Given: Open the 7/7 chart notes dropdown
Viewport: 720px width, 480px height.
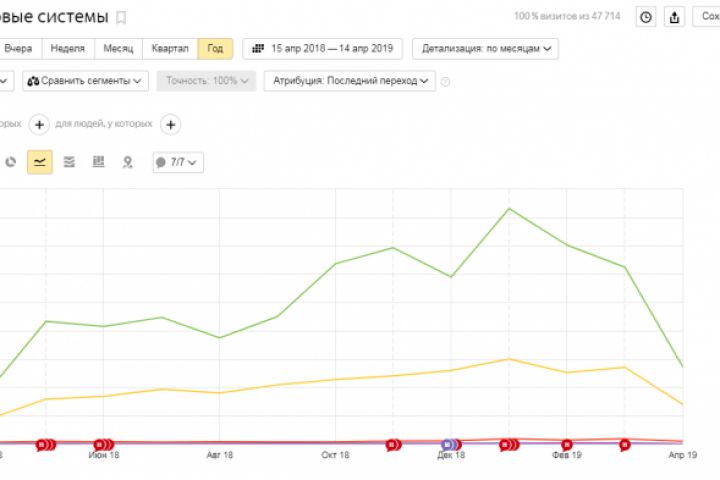Looking at the screenshot, I should tap(177, 161).
